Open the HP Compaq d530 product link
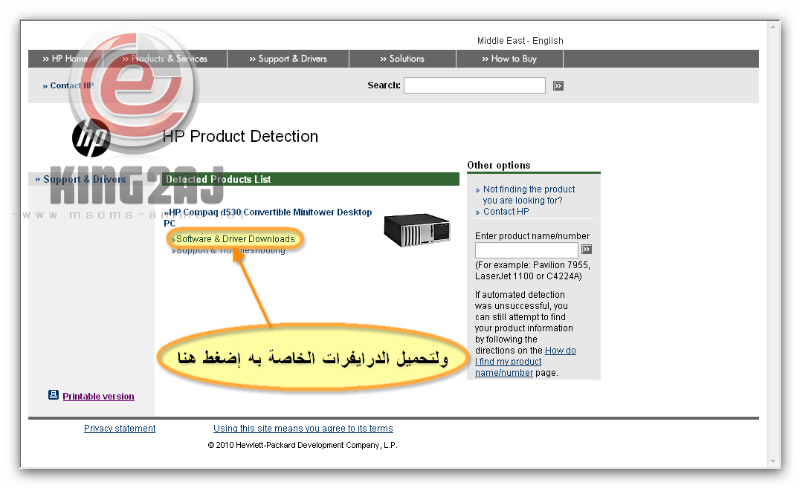The image size is (800, 488). pyautogui.click(x=268, y=213)
